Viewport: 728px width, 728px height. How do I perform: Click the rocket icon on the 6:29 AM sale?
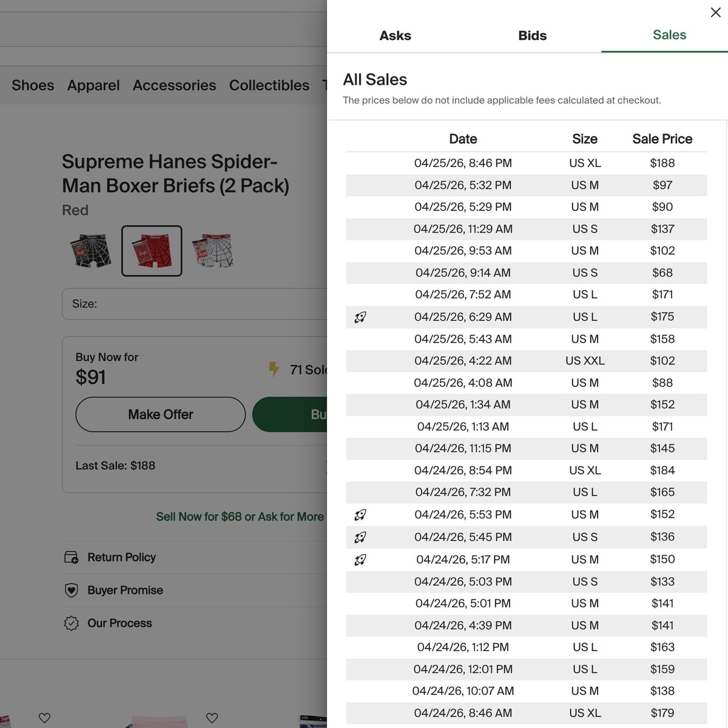pyautogui.click(x=360, y=317)
